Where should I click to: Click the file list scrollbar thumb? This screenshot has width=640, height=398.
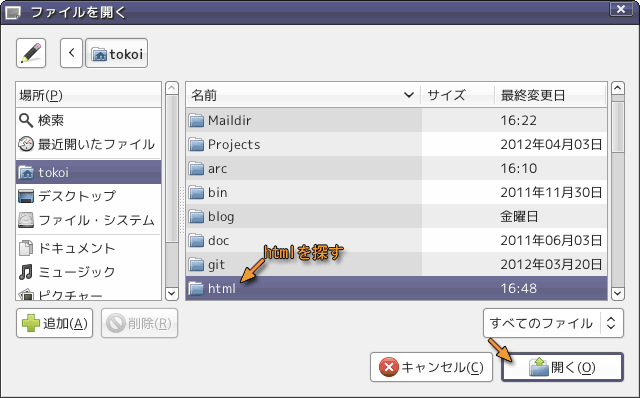618,127
